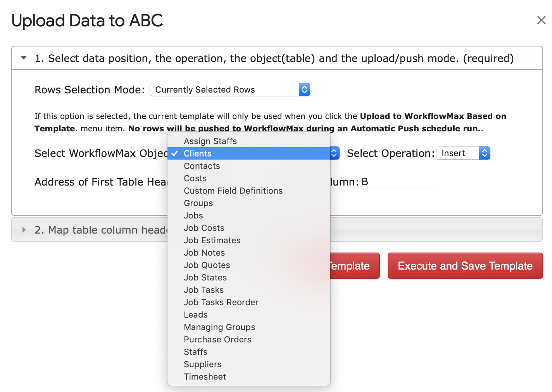The height and width of the screenshot is (392, 552).
Task: Pick Job States option
Action: click(249, 277)
